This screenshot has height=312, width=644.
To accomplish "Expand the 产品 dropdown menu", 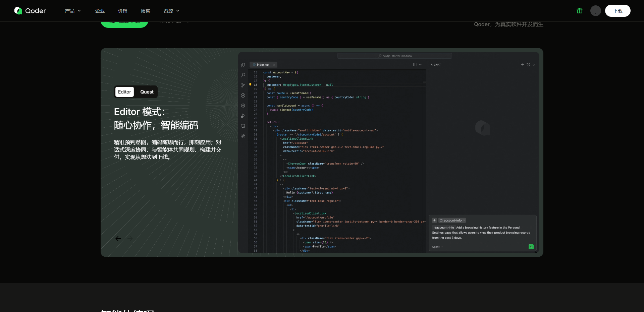I will [x=73, y=11].
